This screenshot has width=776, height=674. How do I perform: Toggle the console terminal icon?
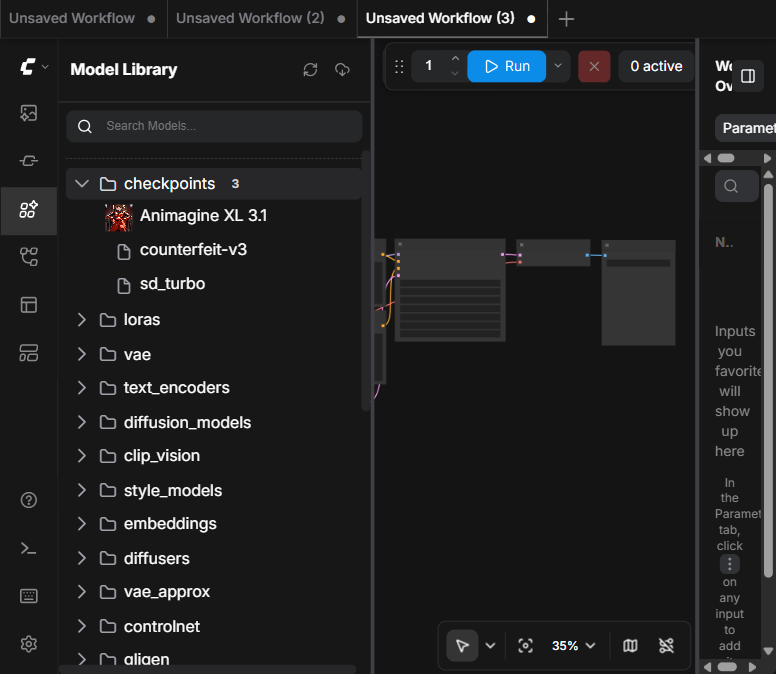tap(29, 548)
